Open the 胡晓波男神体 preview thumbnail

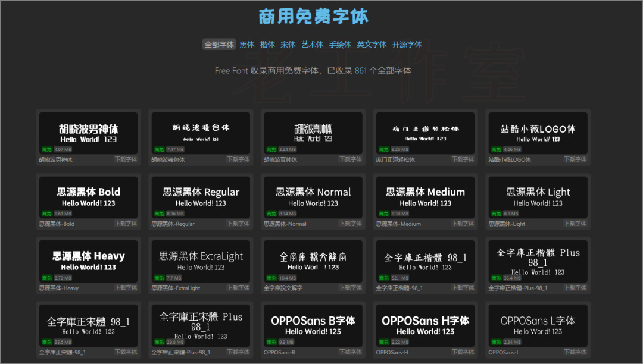click(x=88, y=133)
